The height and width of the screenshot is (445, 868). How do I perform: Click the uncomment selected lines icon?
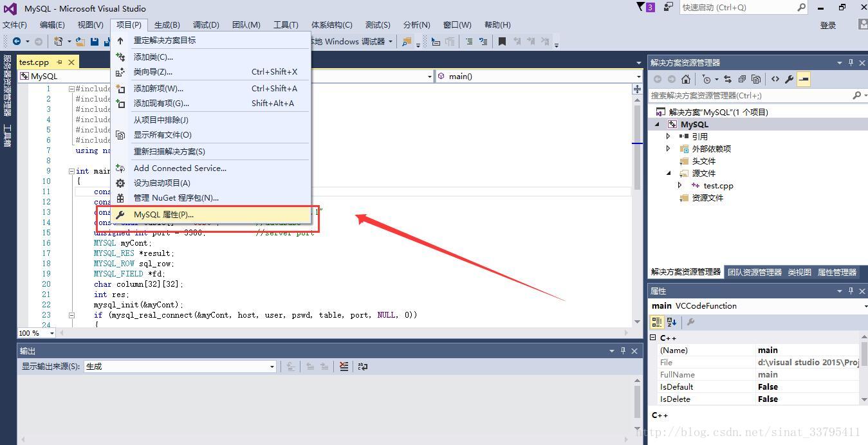(483, 41)
